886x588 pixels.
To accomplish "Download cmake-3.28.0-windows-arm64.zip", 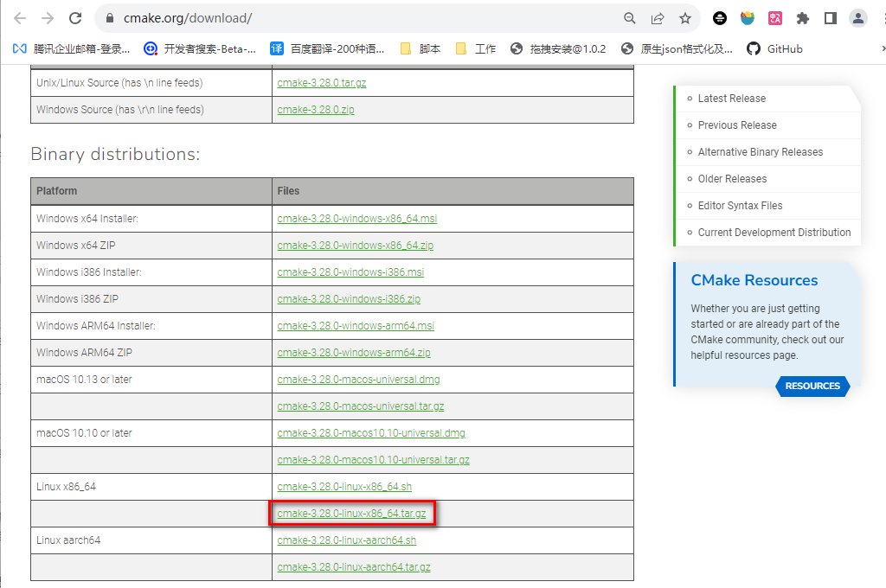I will click(x=354, y=353).
